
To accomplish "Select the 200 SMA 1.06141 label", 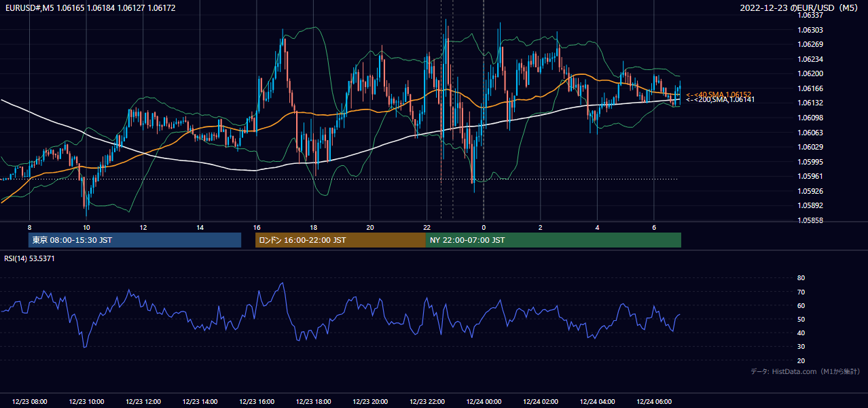I will (720, 100).
